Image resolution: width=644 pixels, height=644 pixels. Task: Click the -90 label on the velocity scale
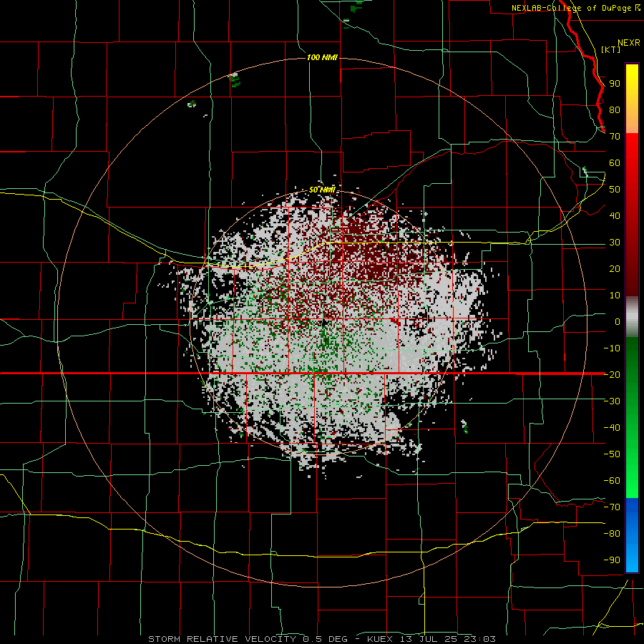tap(612, 560)
